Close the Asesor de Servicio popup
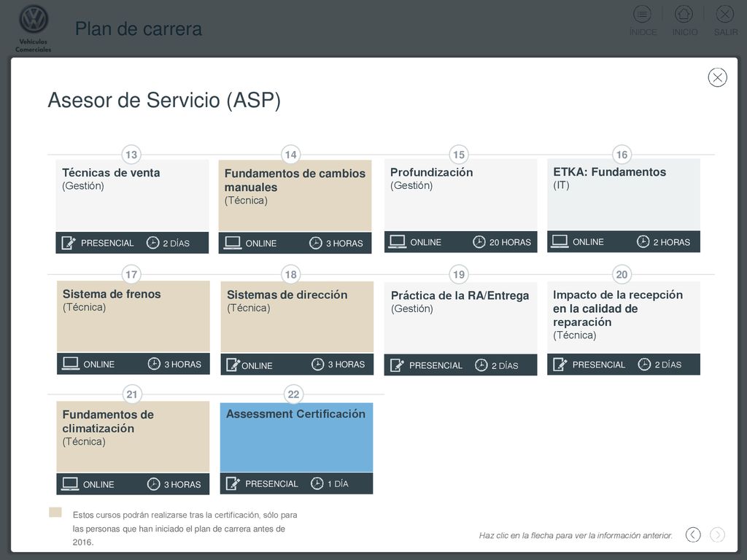747x560 pixels. coord(717,77)
